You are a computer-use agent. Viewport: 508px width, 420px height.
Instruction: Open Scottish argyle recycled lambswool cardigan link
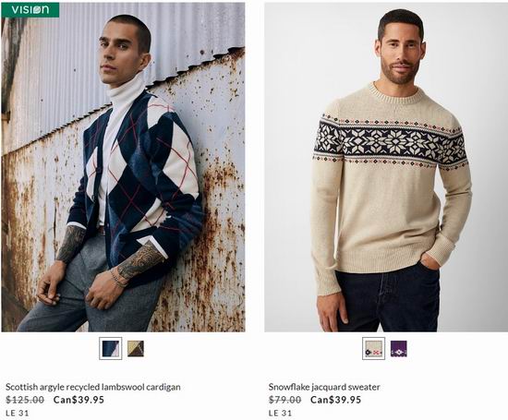click(x=93, y=387)
